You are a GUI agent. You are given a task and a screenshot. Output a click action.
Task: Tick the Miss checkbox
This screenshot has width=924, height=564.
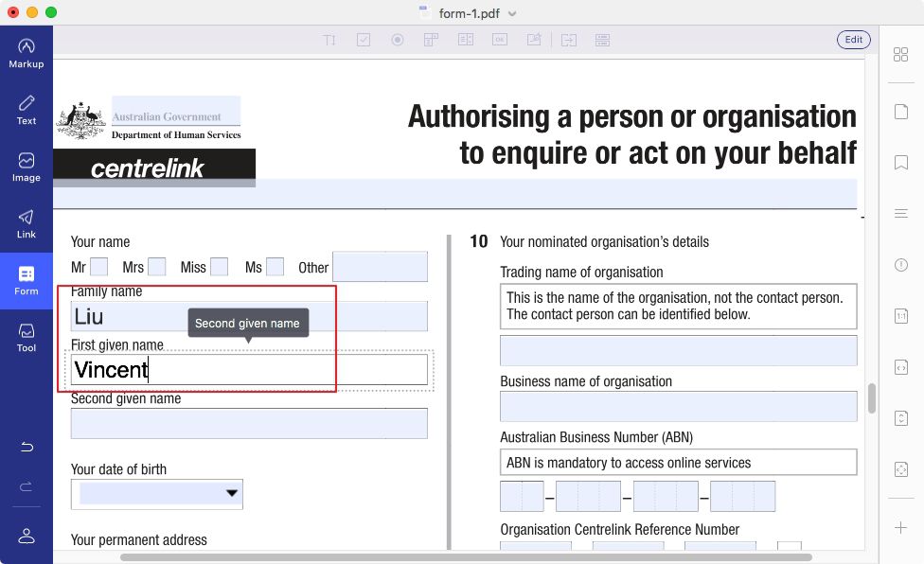click(x=220, y=267)
